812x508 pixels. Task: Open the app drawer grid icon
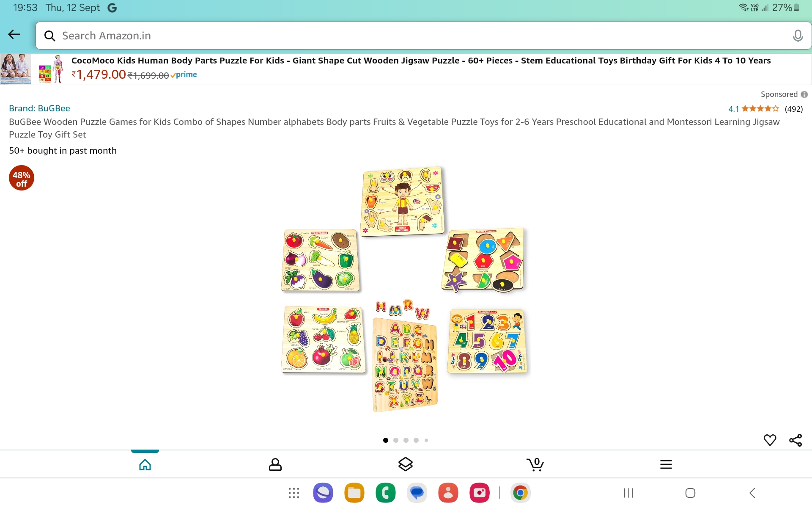pyautogui.click(x=294, y=493)
